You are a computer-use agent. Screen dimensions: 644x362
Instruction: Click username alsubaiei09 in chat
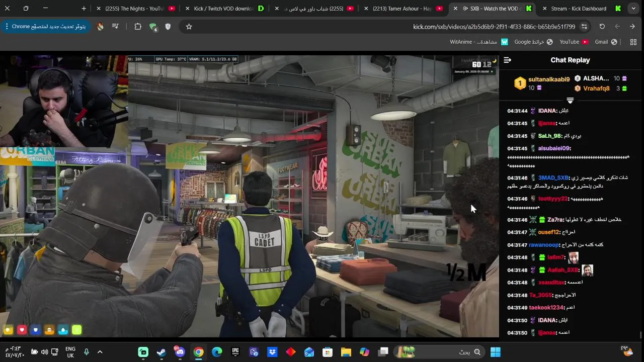(553, 148)
